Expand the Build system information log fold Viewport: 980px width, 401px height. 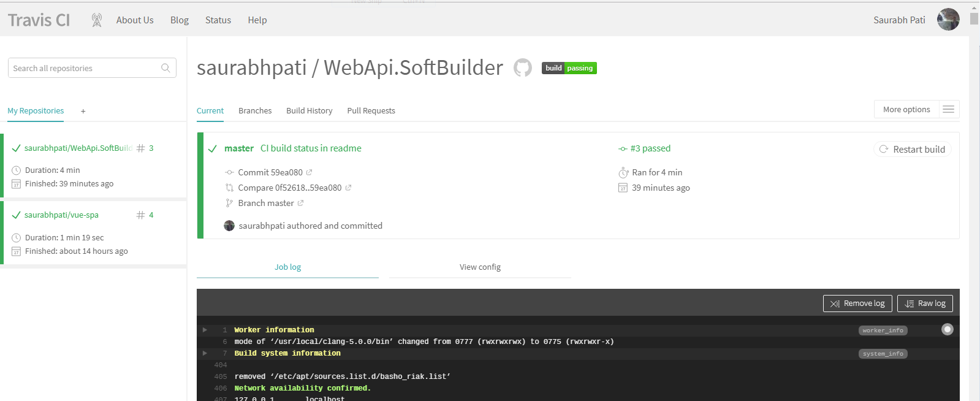205,353
